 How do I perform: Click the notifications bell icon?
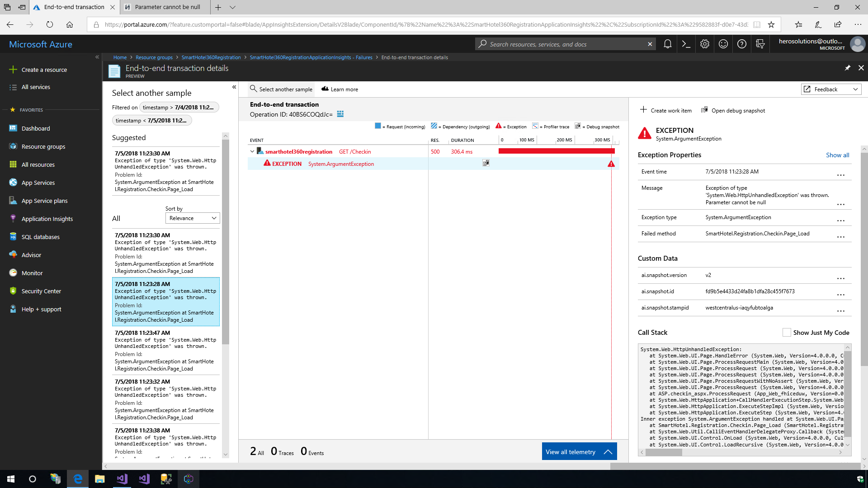coord(667,44)
